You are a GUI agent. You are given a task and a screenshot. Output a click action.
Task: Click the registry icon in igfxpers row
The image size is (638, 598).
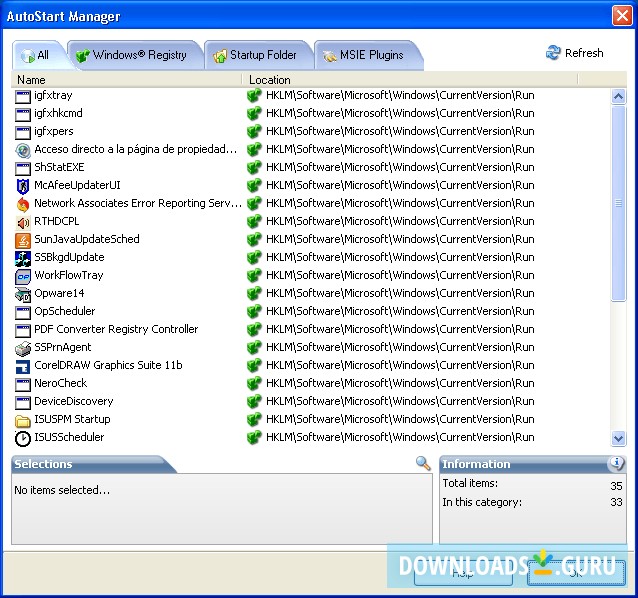tap(254, 131)
